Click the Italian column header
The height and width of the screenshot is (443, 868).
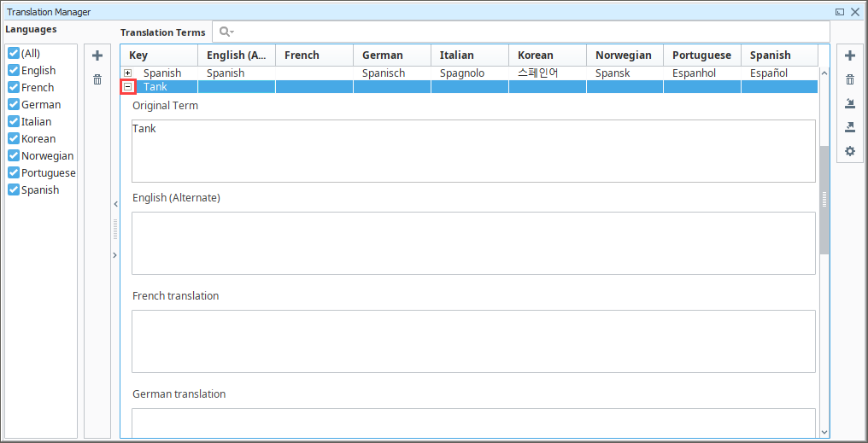[470, 55]
